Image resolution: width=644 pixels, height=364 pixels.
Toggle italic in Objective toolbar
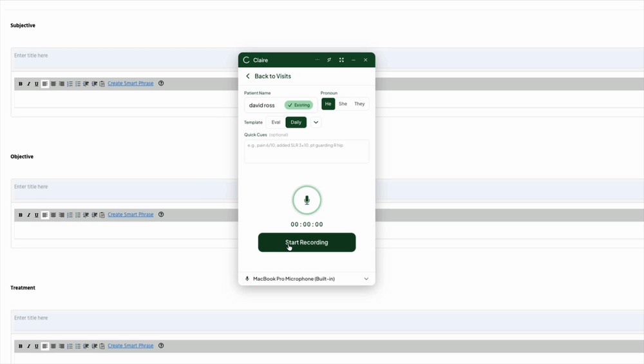click(x=29, y=215)
